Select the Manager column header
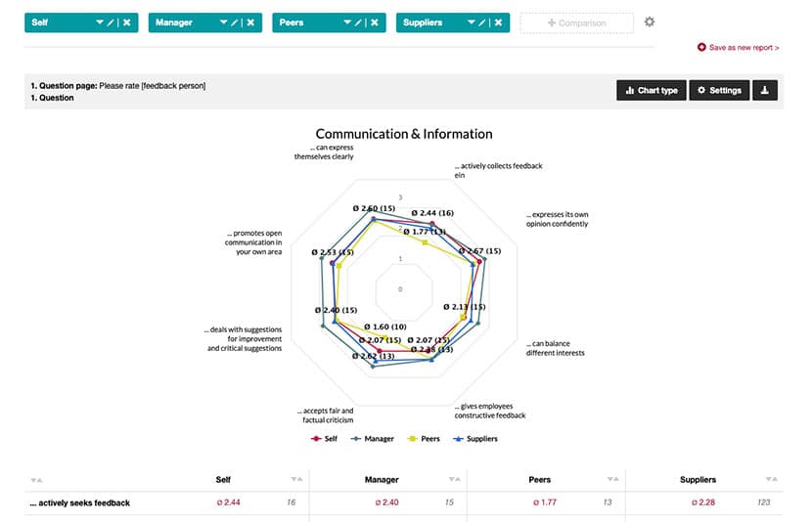 pos(382,480)
